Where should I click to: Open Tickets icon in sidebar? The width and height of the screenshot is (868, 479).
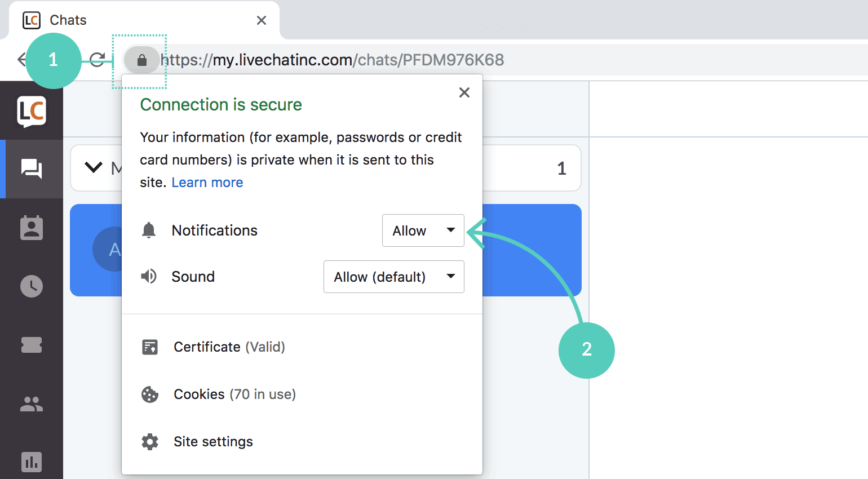click(32, 345)
